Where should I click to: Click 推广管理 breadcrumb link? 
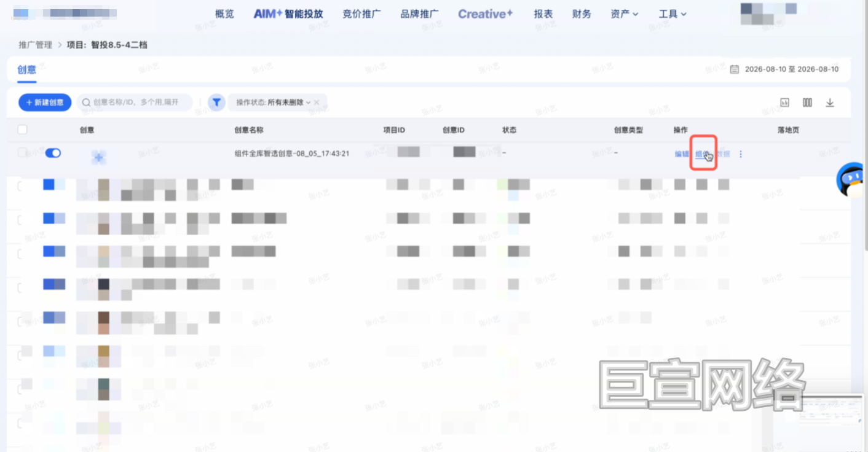(x=36, y=45)
